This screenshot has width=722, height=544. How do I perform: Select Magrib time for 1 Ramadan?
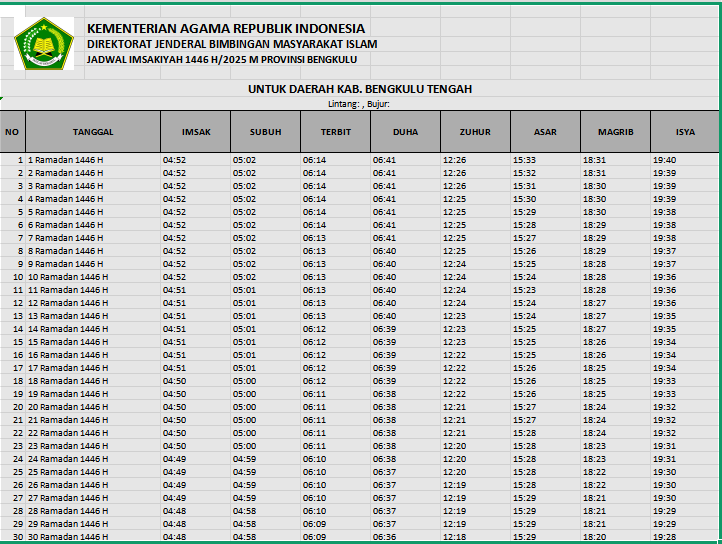[595, 160]
